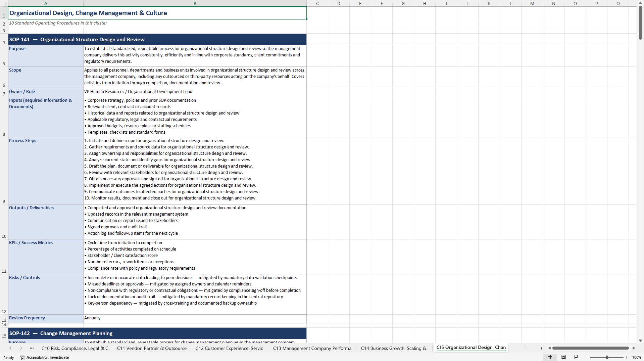Image resolution: width=644 pixels, height=361 pixels.
Task: Click cell with 'Signed approvals and audit trail'
Action: coord(195,222)
